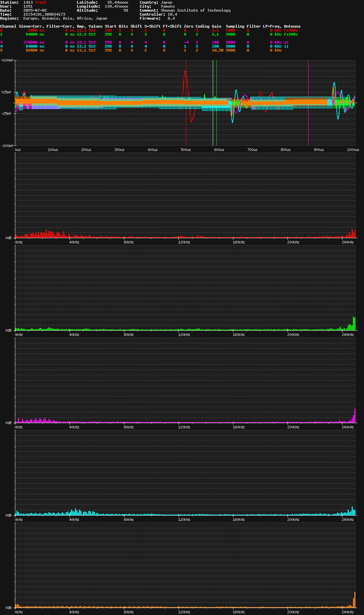Viewport: 364px width, 615px height.
Task: Click the Values column header
Action: [95, 26]
